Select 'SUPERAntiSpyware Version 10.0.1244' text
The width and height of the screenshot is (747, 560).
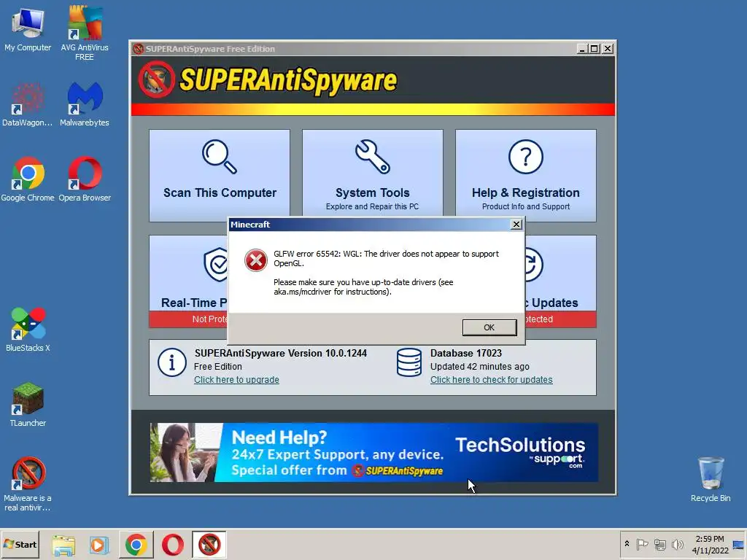[281, 354]
